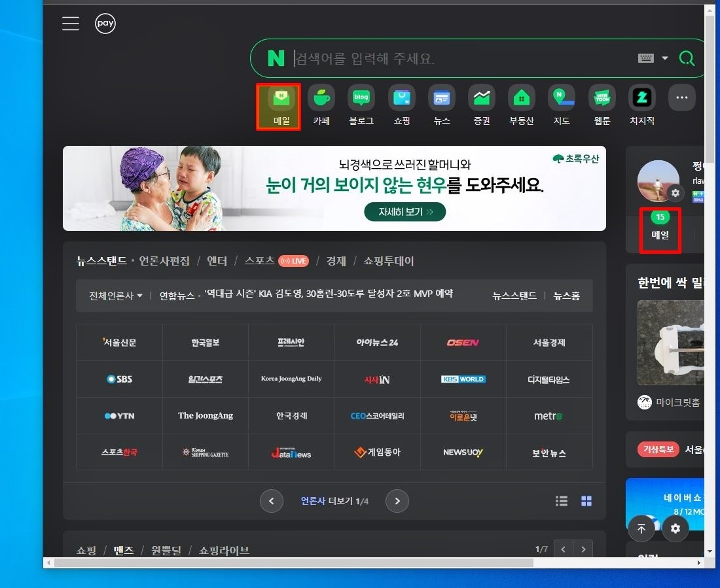Focus the Naver search input field
The image size is (720, 588).
[464, 58]
